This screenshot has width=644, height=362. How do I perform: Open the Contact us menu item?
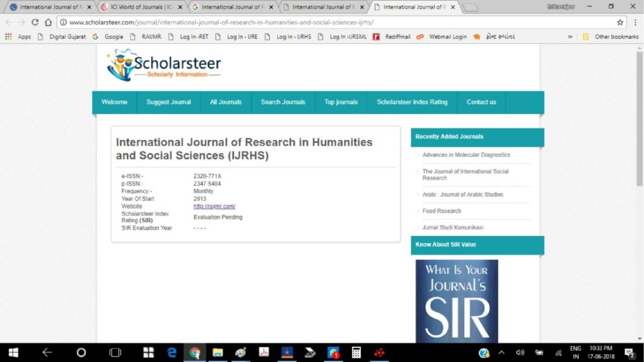point(481,102)
